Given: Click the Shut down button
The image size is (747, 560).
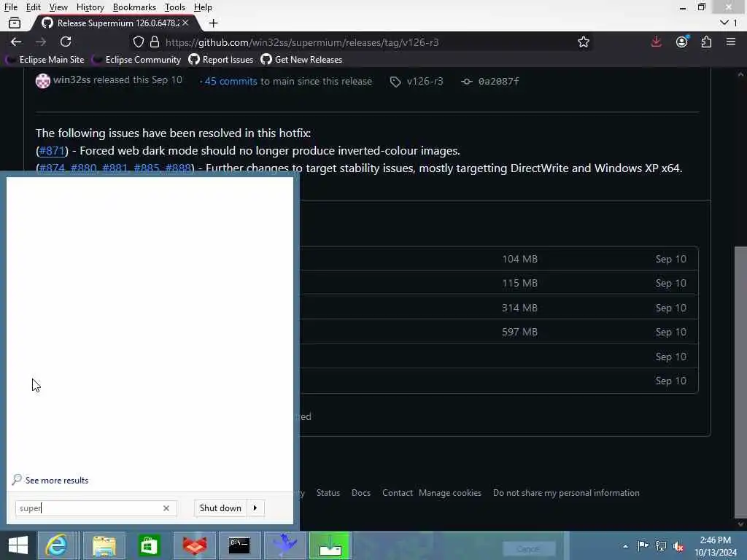Looking at the screenshot, I should pyautogui.click(x=220, y=508).
